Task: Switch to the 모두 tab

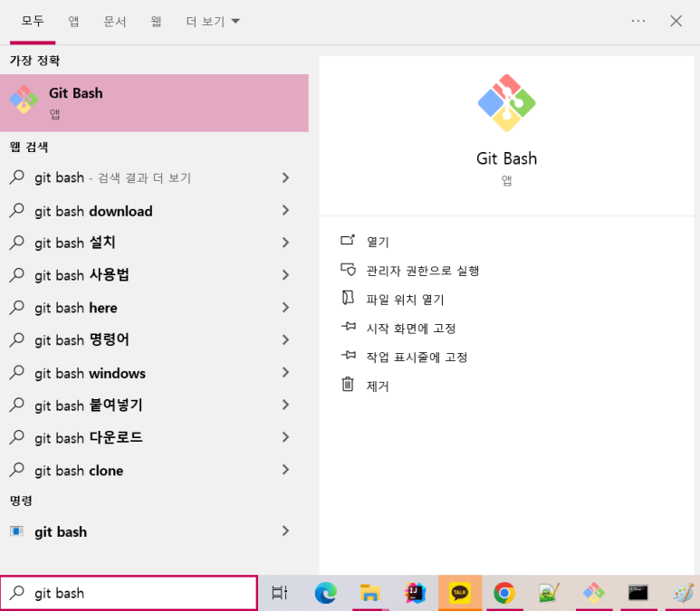Action: (33, 21)
